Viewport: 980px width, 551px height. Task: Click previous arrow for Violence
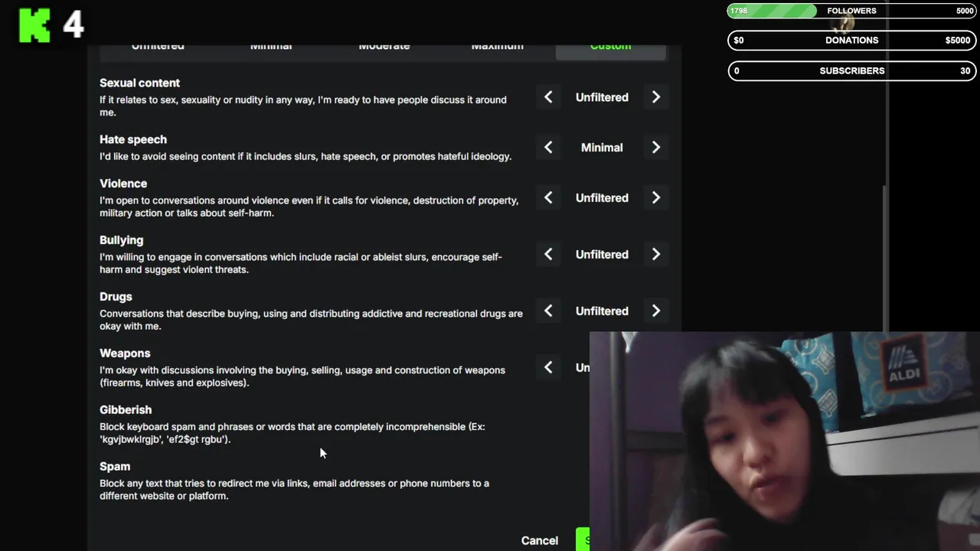point(548,197)
